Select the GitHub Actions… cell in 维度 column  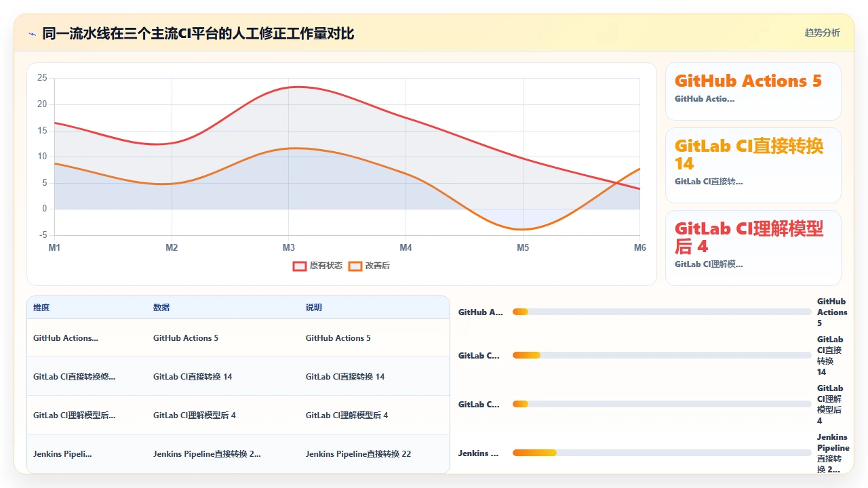point(66,338)
